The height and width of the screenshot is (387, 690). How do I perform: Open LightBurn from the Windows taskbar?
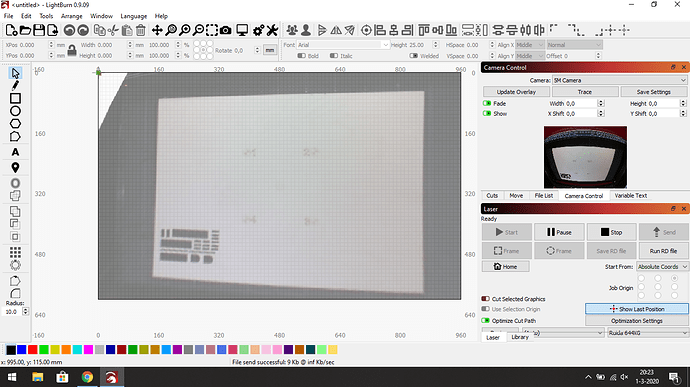pos(111,377)
